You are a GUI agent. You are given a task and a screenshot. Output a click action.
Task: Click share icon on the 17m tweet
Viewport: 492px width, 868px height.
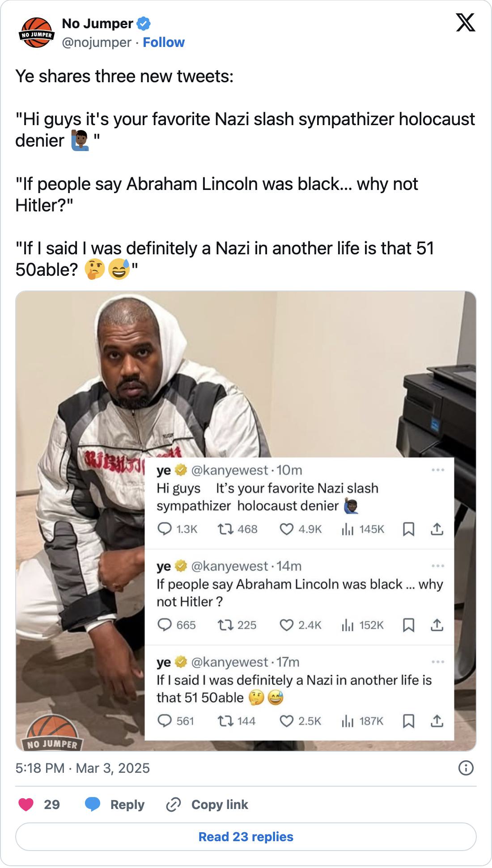(x=437, y=721)
